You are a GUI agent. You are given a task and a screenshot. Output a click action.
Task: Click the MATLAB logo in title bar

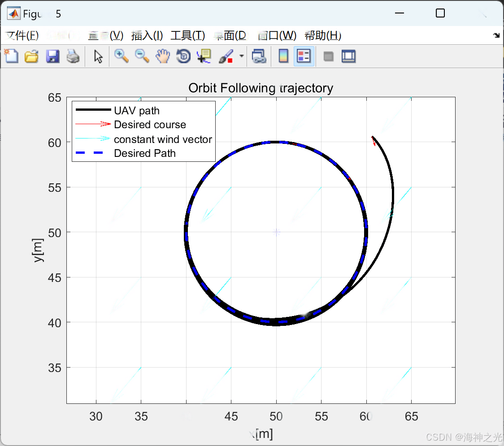click(14, 13)
